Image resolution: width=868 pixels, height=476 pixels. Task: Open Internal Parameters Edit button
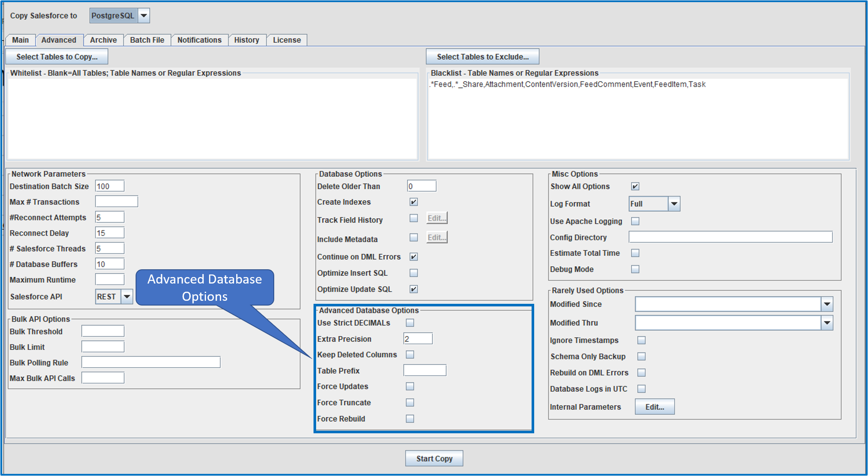point(655,407)
